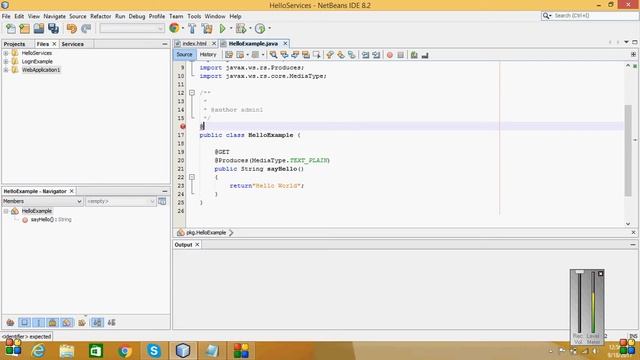The height and width of the screenshot is (360, 640).
Task: Switch to the Projects tab
Action: point(15,44)
